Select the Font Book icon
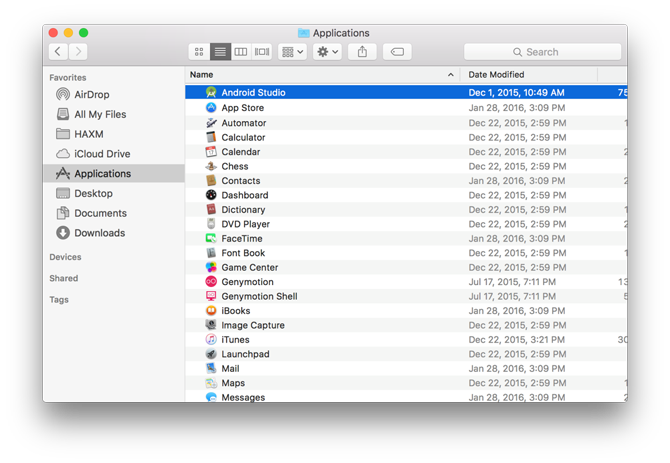Viewport: 670px width, 463px height. point(211,253)
